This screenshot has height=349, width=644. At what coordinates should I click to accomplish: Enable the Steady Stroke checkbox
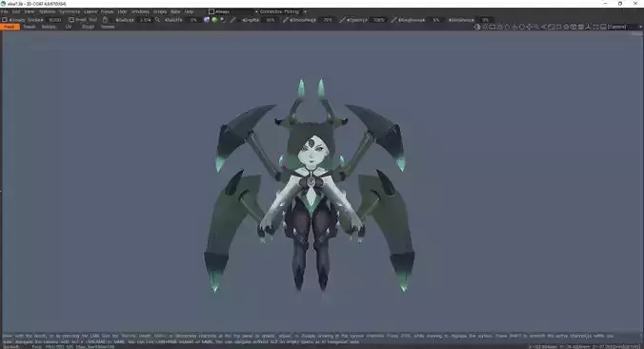tap(5, 20)
